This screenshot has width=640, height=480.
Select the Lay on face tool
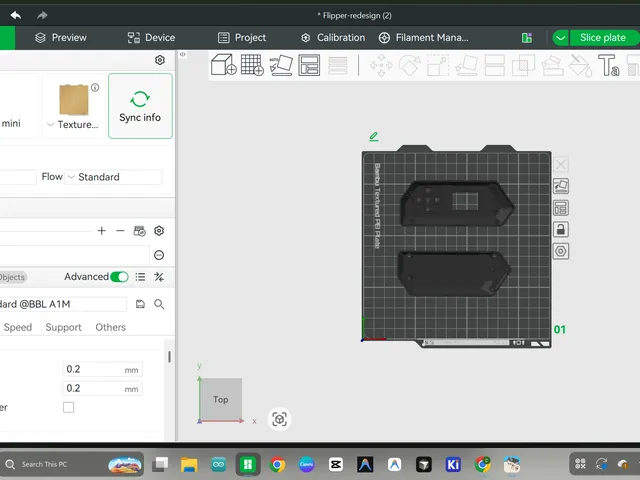pyautogui.click(x=467, y=65)
